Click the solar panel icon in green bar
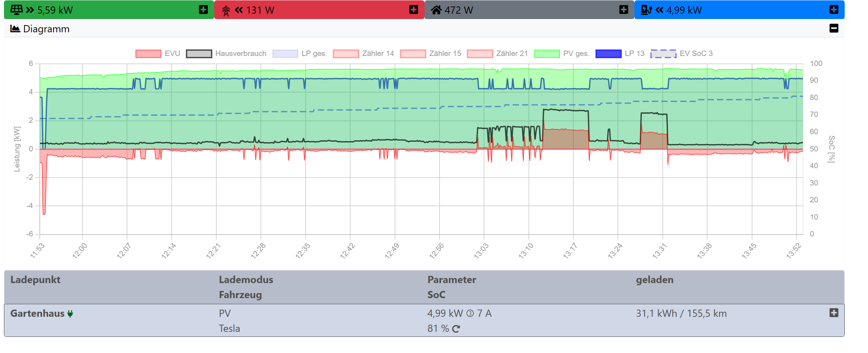The image size is (868, 353). 17,10
